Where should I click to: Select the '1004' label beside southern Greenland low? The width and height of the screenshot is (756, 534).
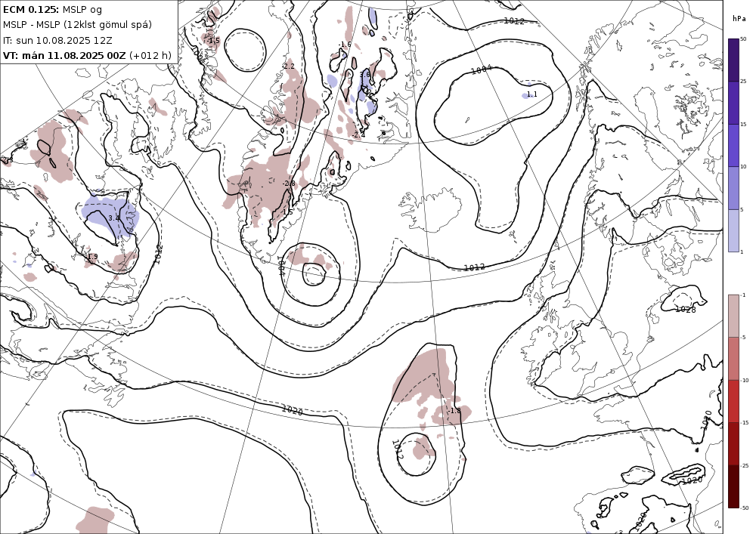[282, 265]
